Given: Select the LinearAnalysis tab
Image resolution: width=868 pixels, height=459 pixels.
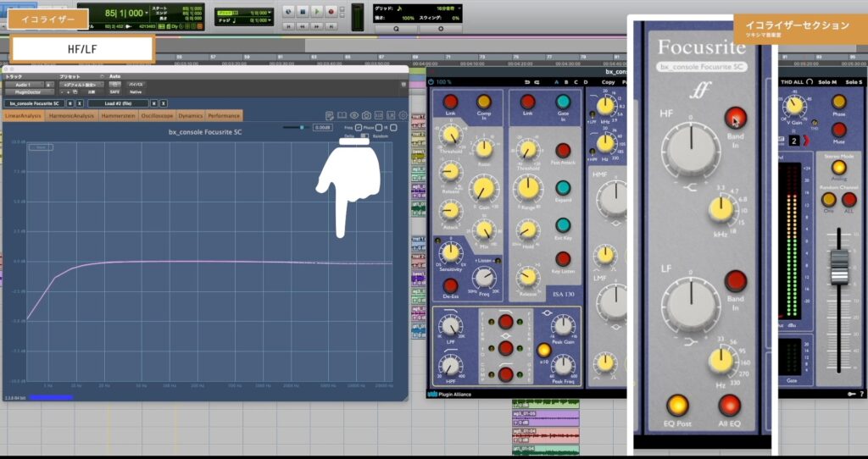Looking at the screenshot, I should [24, 115].
